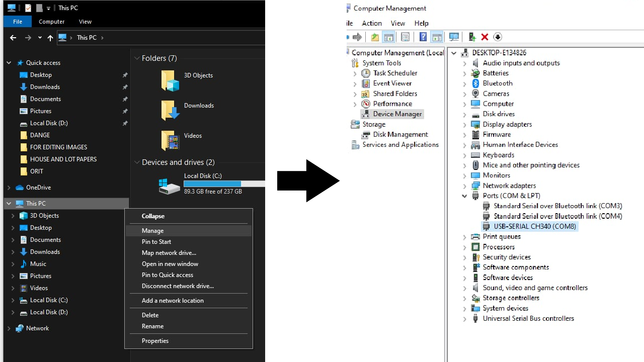The height and width of the screenshot is (362, 644).
Task: Expand the Universal Serial Bus controllers node
Action: point(464,318)
